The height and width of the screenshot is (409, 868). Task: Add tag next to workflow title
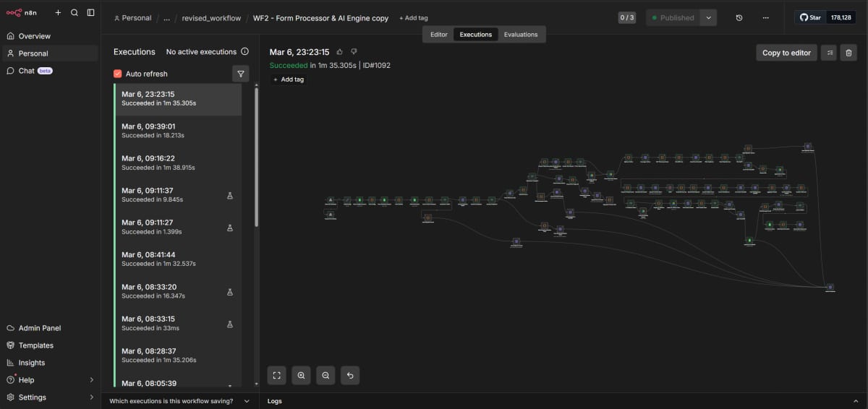(414, 18)
